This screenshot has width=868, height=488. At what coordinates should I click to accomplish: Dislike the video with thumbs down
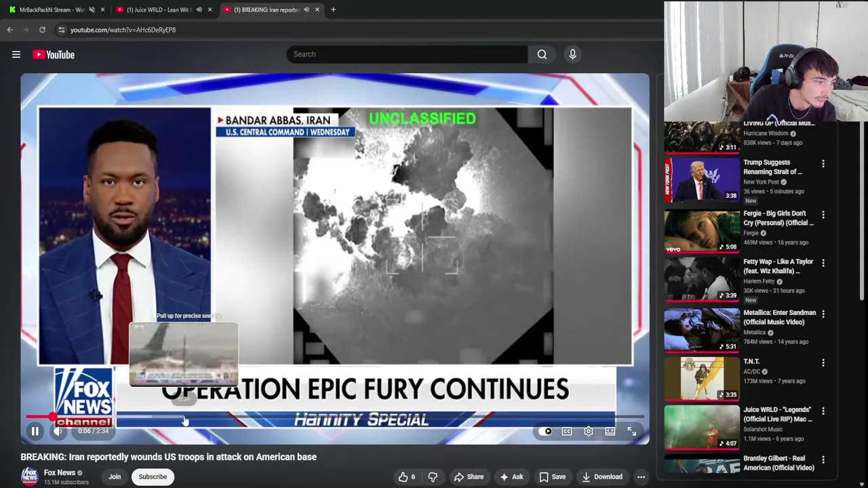tap(433, 476)
